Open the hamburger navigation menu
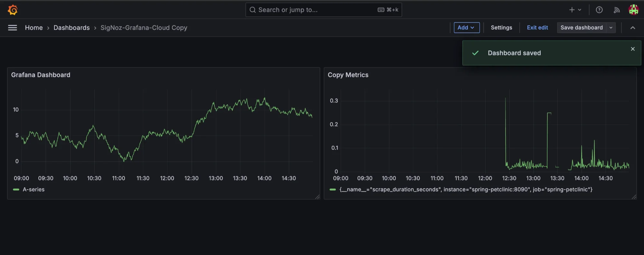The image size is (644, 255). pos(13,28)
